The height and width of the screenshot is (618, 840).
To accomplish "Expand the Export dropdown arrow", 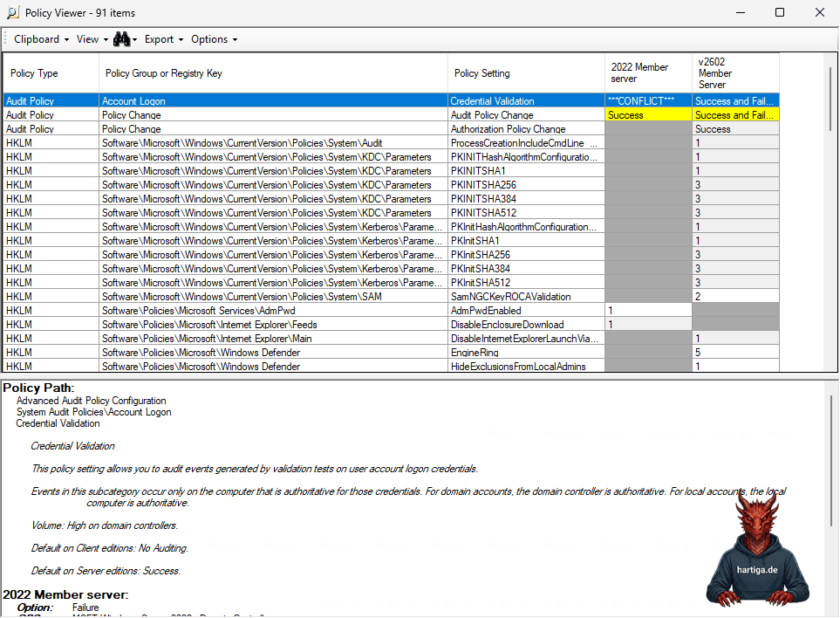I will pos(181,39).
